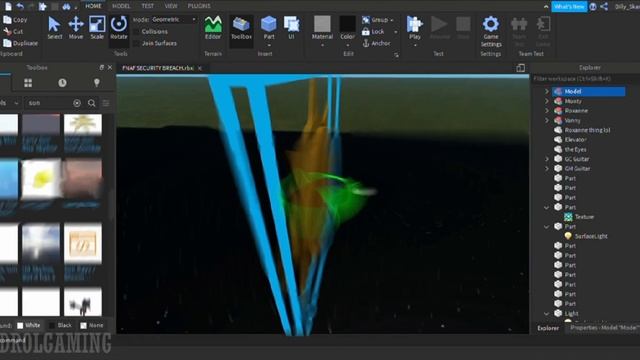Insert a new Part
Image resolution: width=640 pixels, height=360 pixels.
(269, 28)
